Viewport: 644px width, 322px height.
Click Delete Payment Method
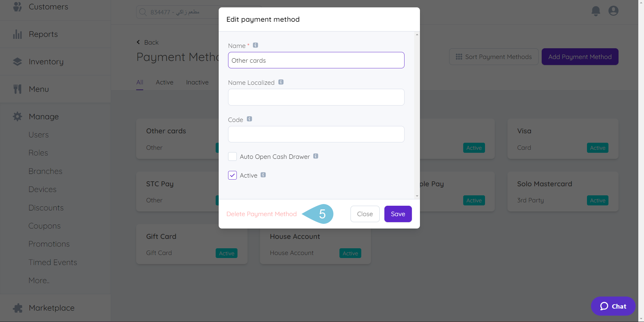[262, 214]
